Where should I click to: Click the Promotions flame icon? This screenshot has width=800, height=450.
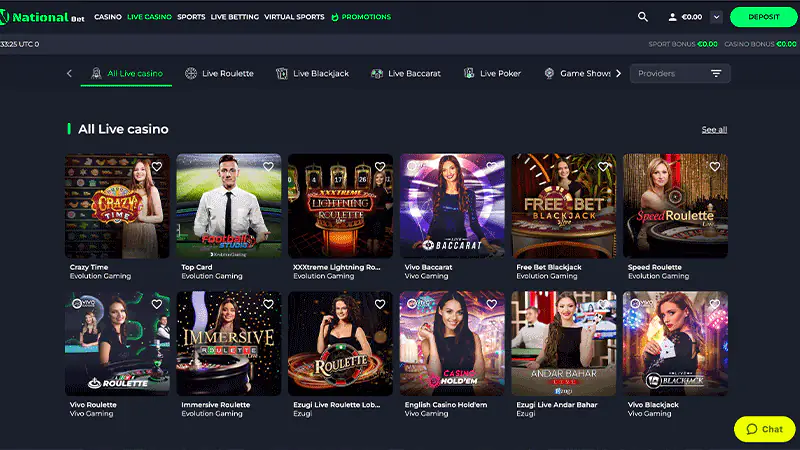(x=335, y=17)
